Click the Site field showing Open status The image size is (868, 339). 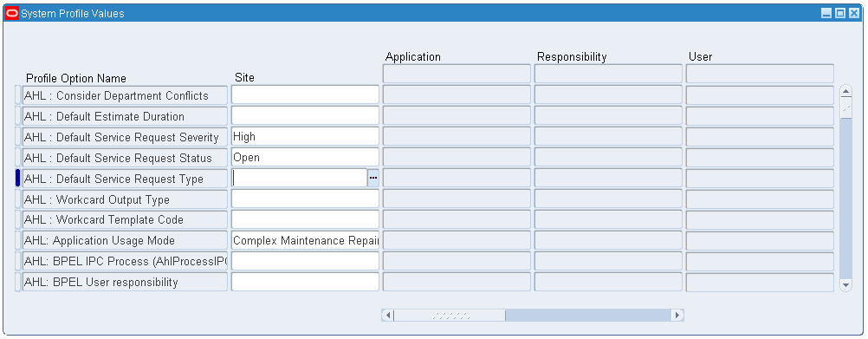coord(305,158)
